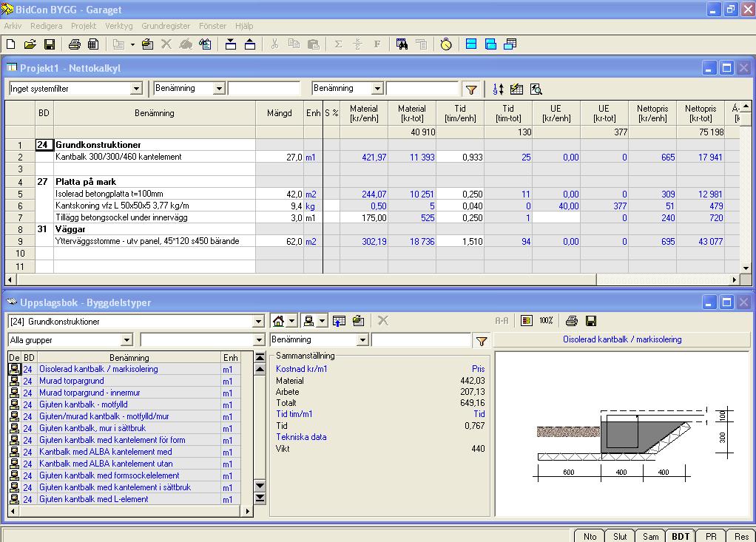Click the Tekniska data link
The image size is (756, 542).
[x=301, y=437]
